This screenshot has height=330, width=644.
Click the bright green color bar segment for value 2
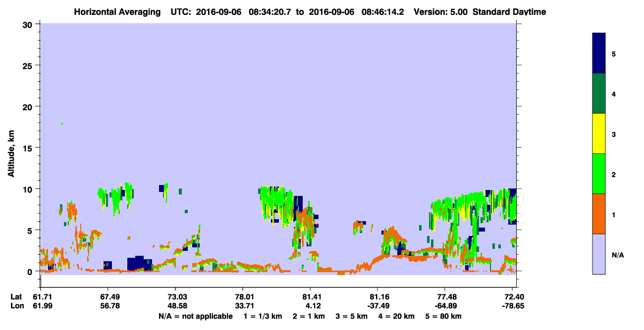pyautogui.click(x=599, y=174)
